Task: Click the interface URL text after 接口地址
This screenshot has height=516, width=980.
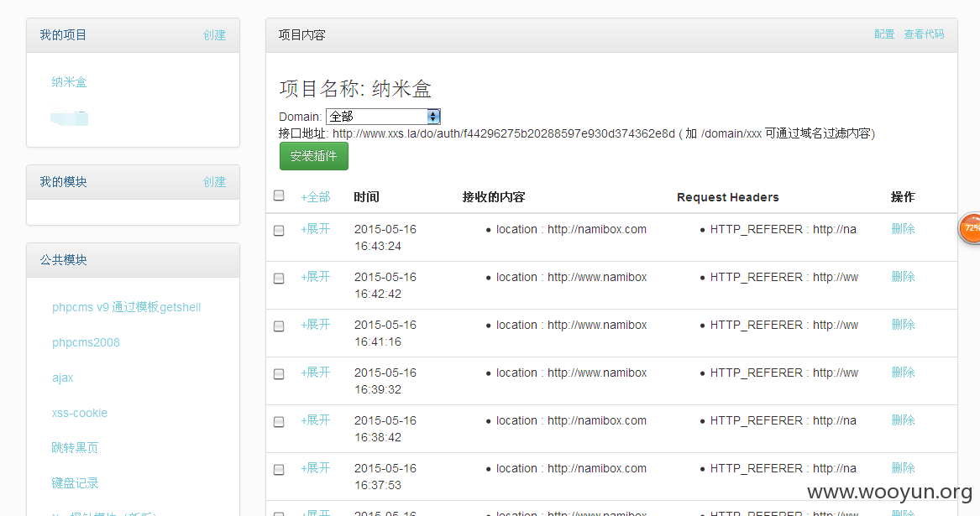Action: (x=504, y=133)
